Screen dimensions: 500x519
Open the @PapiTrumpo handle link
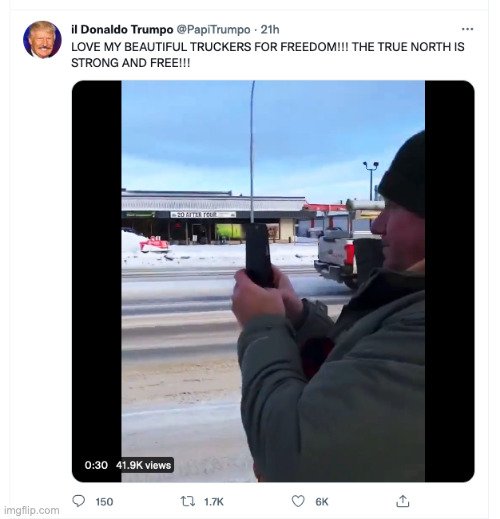[x=213, y=30]
